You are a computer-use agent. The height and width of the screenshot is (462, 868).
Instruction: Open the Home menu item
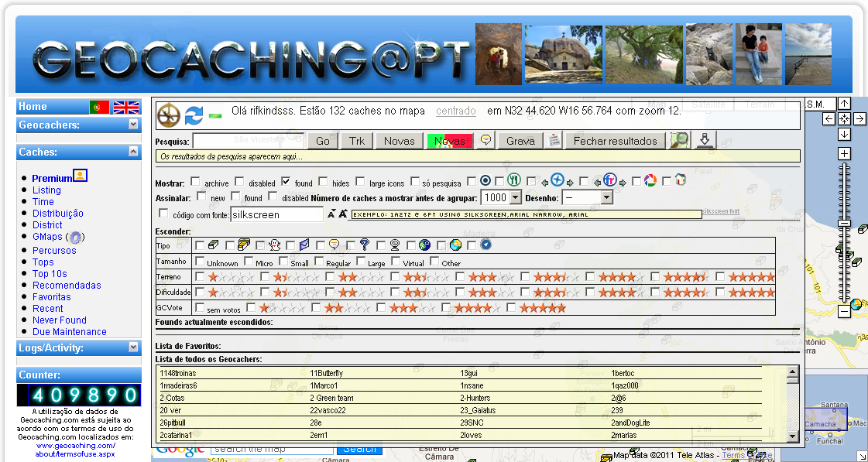[33, 107]
